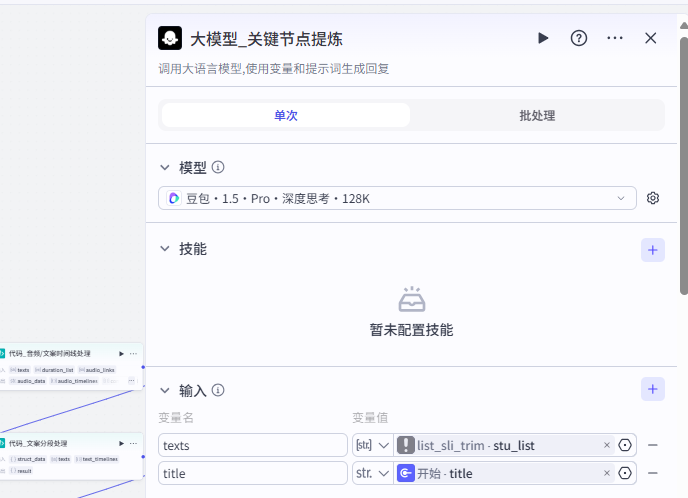Screen dimensions: 688x498
Task: Open variable picker for title row
Action: 625,473
